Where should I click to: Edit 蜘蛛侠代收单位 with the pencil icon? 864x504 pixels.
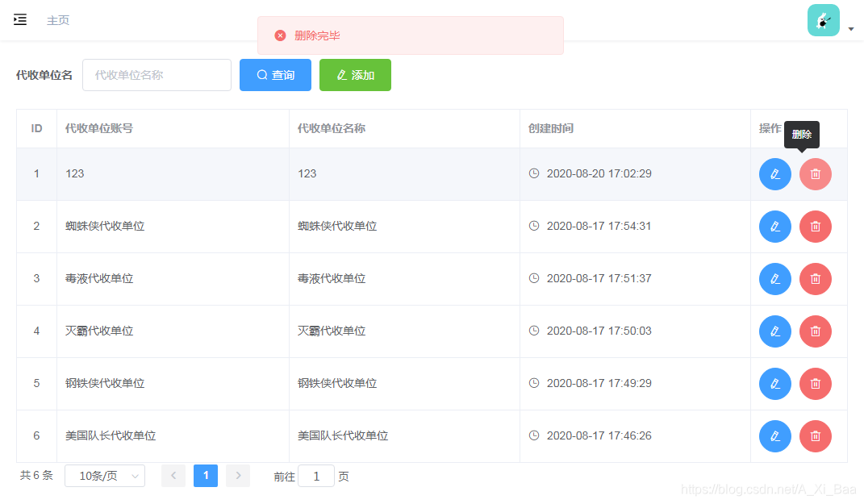pos(774,226)
